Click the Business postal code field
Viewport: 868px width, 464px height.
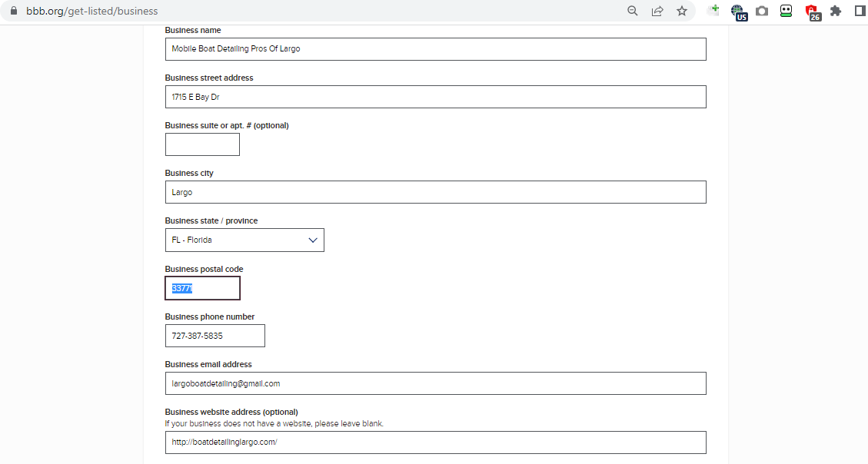click(x=203, y=288)
